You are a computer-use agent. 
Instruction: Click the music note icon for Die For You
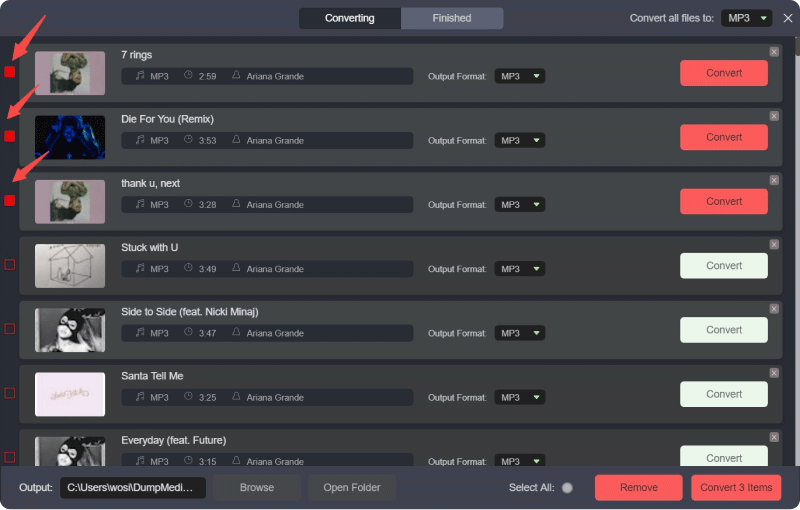(140, 140)
